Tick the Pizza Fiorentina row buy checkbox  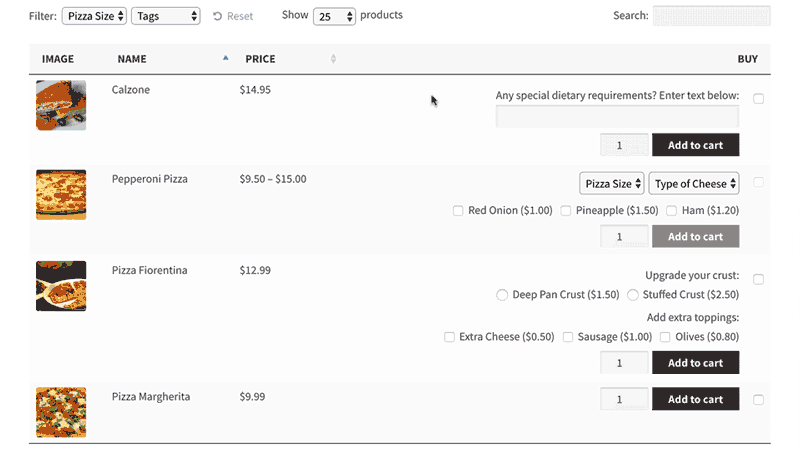[x=759, y=280]
